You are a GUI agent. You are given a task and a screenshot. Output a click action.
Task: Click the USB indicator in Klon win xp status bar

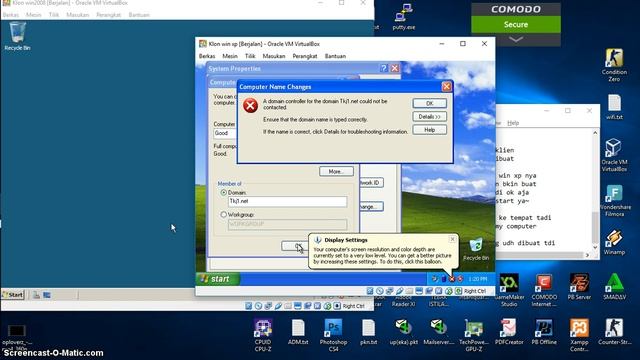[399, 291]
